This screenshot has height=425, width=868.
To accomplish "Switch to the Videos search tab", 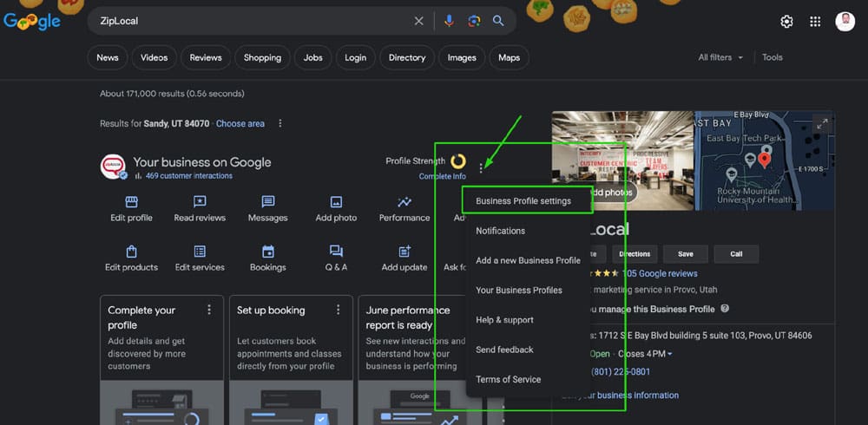I will tap(154, 57).
